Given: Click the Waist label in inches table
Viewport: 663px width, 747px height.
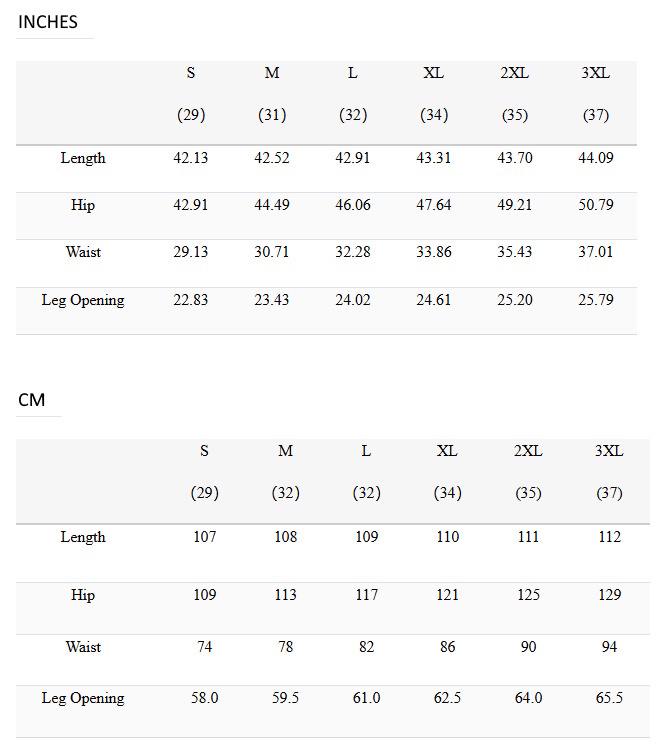Looking at the screenshot, I should tap(83, 252).
